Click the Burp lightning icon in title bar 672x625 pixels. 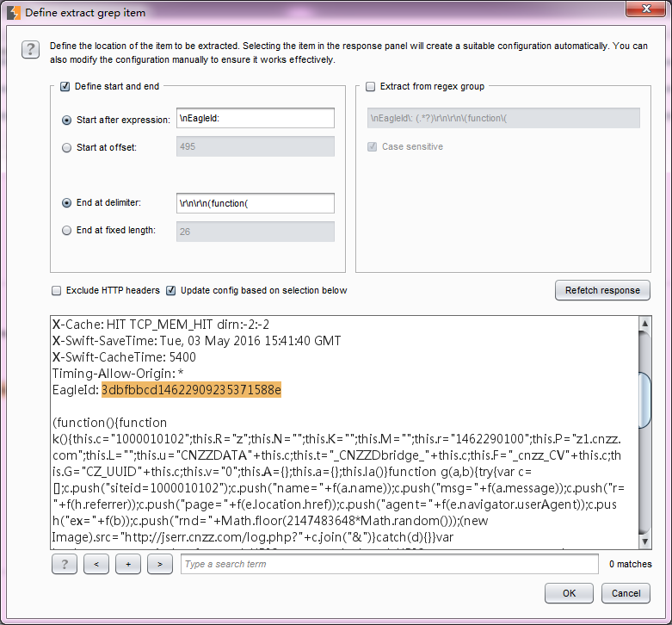click(13, 13)
